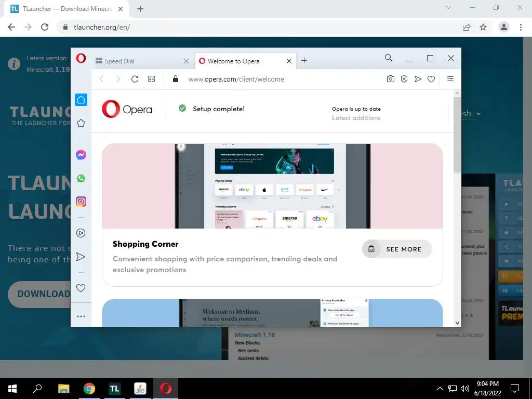Open the Opera ad blocker shield icon
Screen dimensions: 532x399
(404, 79)
